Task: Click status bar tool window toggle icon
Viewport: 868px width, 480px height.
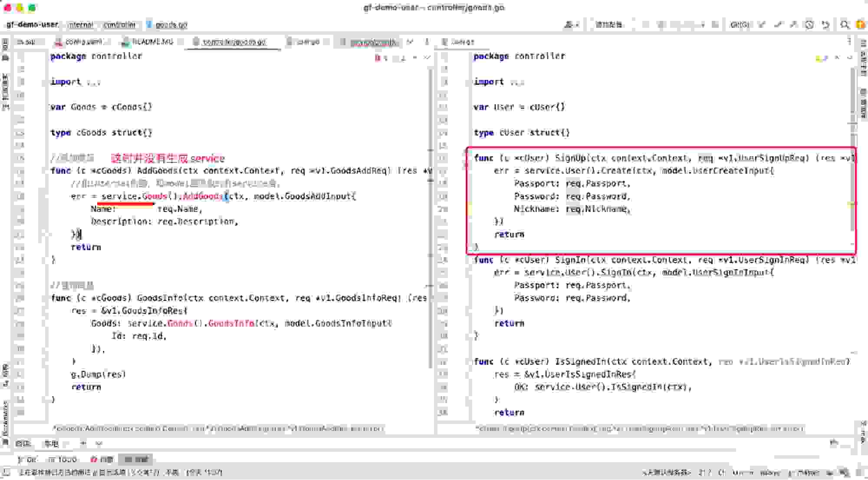Action: point(6,472)
